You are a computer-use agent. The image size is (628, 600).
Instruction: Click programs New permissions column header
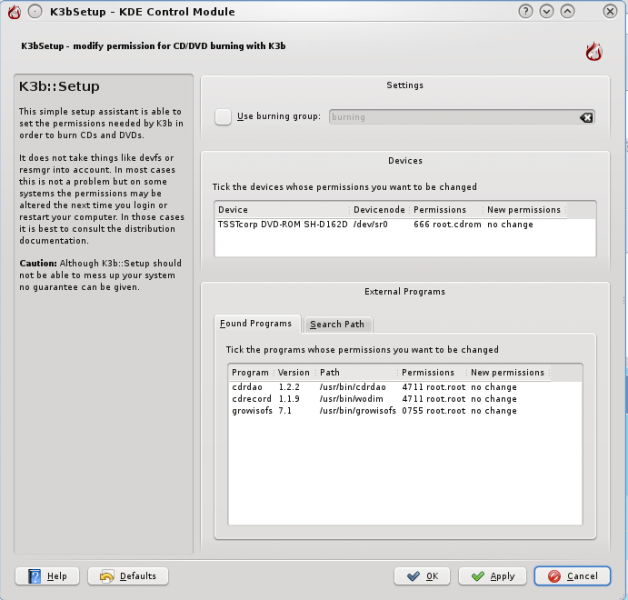[x=507, y=372]
